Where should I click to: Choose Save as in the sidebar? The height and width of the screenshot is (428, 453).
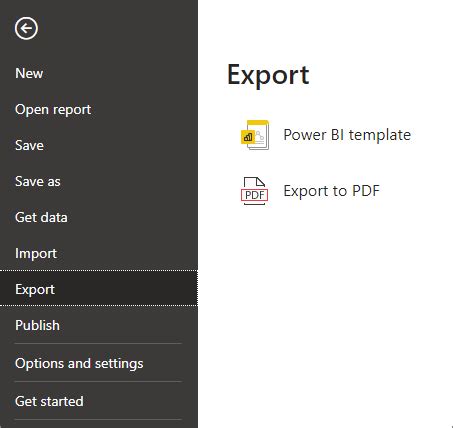[x=38, y=181]
